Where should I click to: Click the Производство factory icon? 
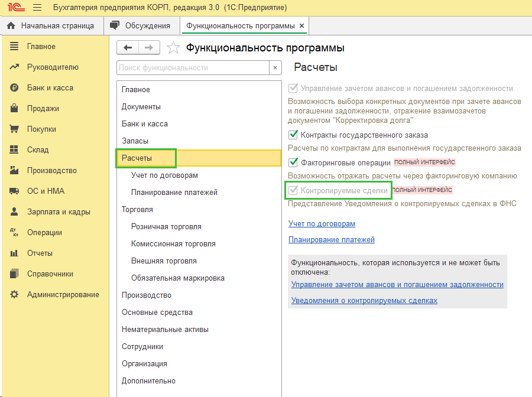tap(14, 170)
